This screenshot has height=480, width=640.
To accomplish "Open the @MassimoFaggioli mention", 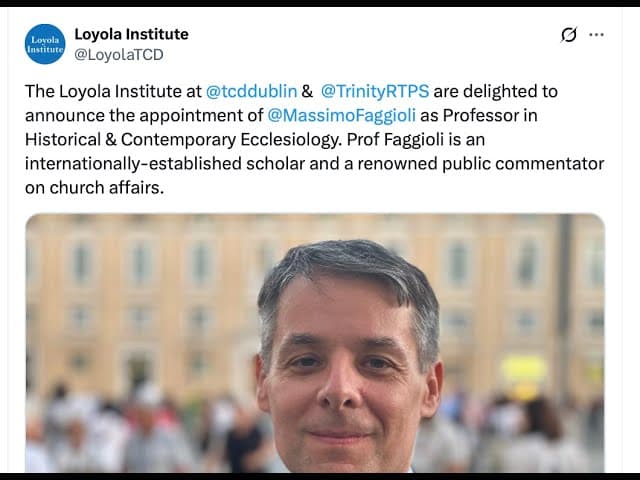I will (x=342, y=115).
